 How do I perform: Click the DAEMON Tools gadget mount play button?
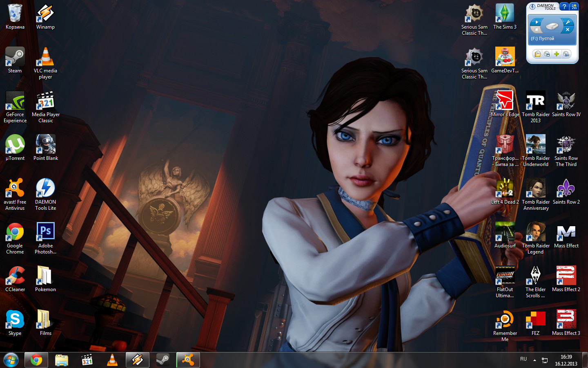coord(536,22)
